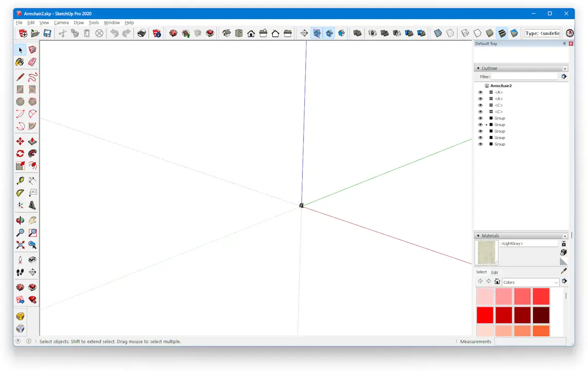Select the Circle tool
The image size is (588, 371).
20,102
